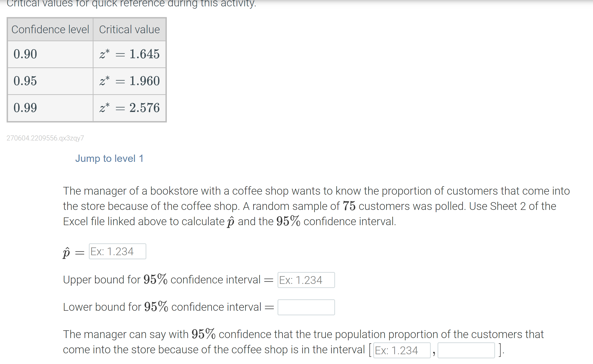This screenshot has width=593, height=364.
Task: Click the second interval blank before closing bracket
Action: pos(466,351)
